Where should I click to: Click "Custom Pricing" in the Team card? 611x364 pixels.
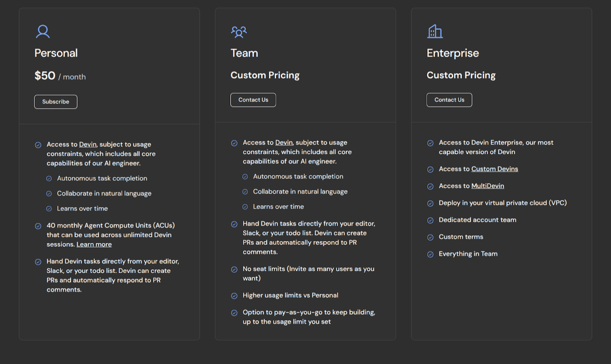pos(265,75)
